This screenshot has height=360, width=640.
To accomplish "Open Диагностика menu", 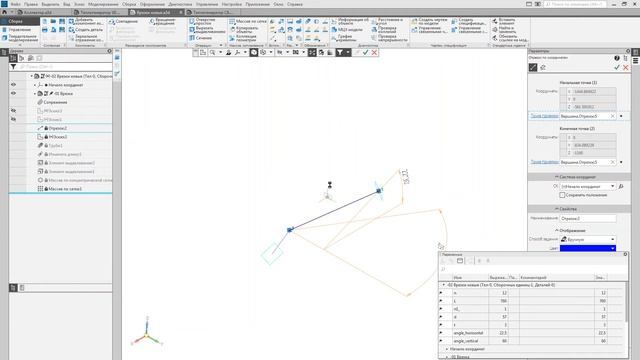I will 180,4.
